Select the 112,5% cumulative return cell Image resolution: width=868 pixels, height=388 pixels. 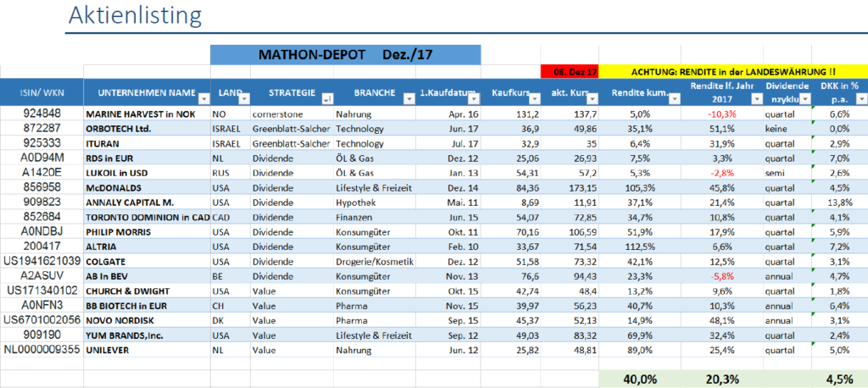[x=640, y=247]
